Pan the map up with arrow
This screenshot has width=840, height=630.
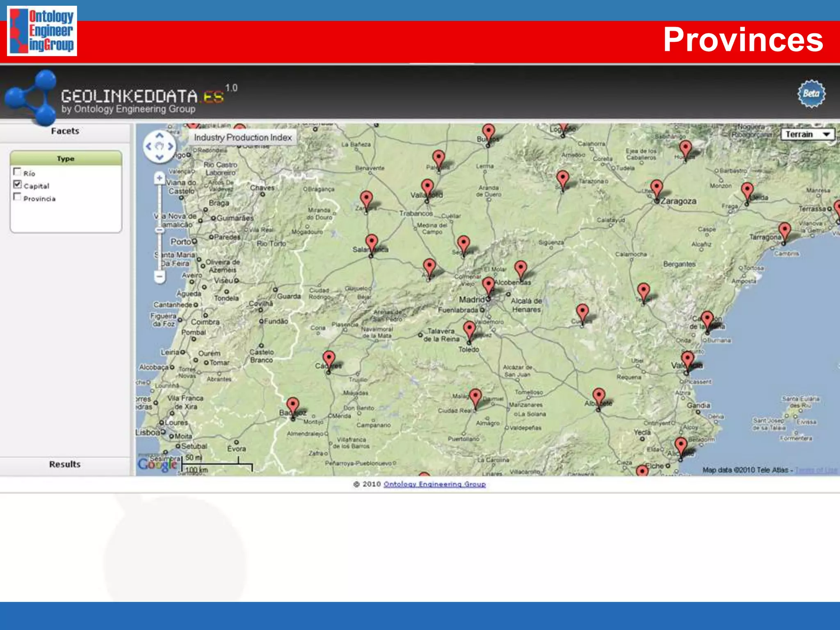coord(160,135)
